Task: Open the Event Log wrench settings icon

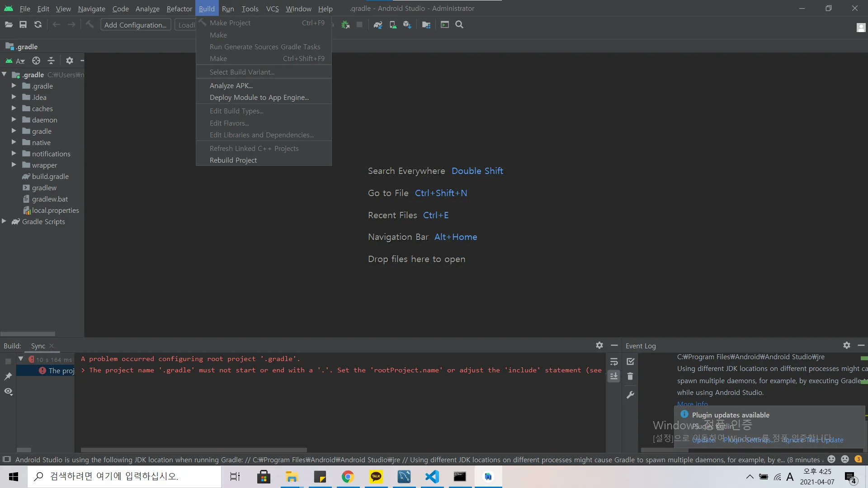Action: coord(630,395)
